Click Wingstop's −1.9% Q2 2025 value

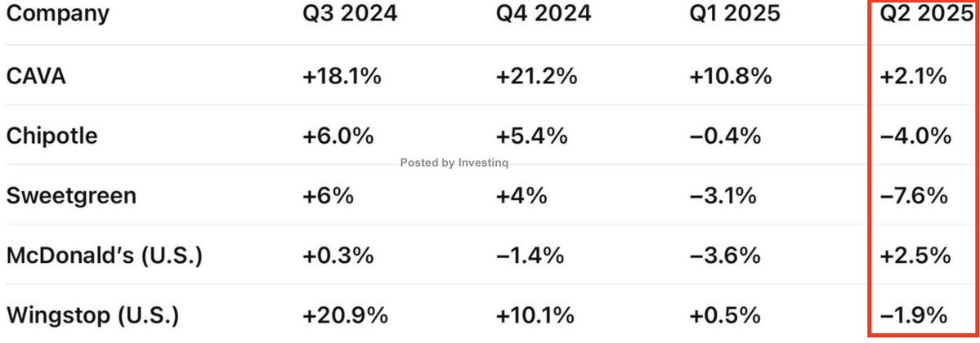pyautogui.click(x=913, y=316)
